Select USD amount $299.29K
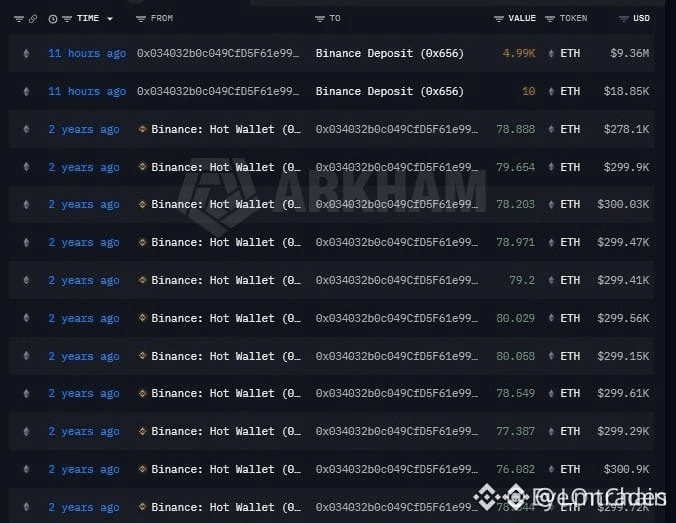Viewport: 676px width, 523px height. (x=623, y=431)
